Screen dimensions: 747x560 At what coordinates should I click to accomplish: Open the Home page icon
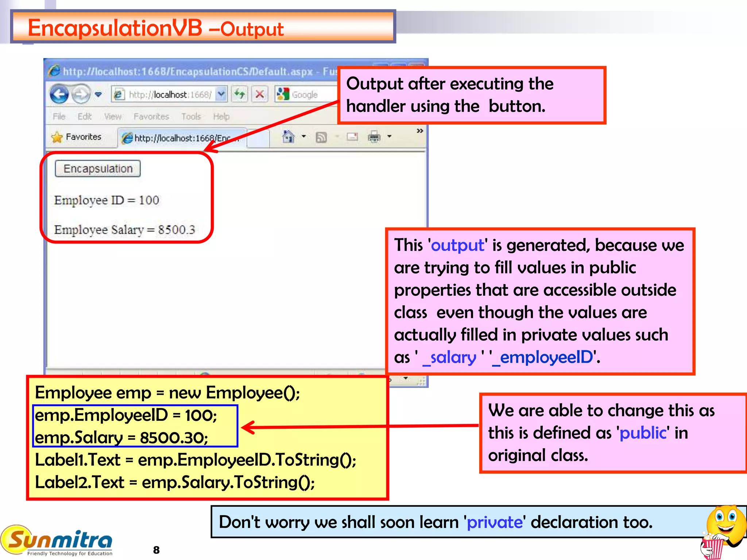pos(288,137)
